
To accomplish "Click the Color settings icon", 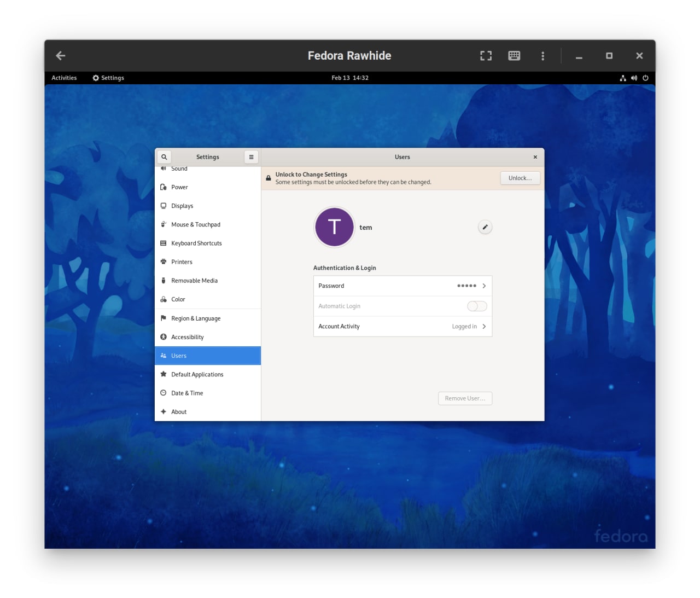I will 164,299.
